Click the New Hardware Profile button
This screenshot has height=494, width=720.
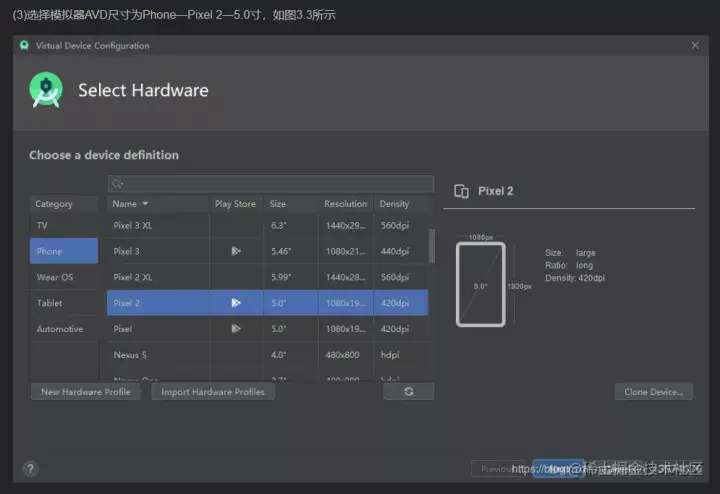coord(86,392)
